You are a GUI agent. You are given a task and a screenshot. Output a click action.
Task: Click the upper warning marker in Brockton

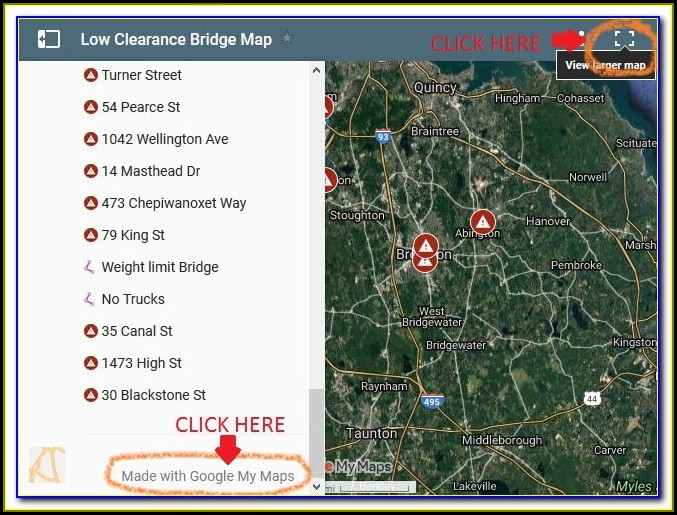426,246
